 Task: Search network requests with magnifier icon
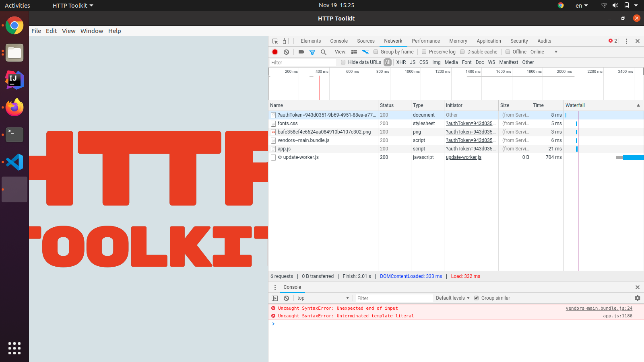point(324,51)
